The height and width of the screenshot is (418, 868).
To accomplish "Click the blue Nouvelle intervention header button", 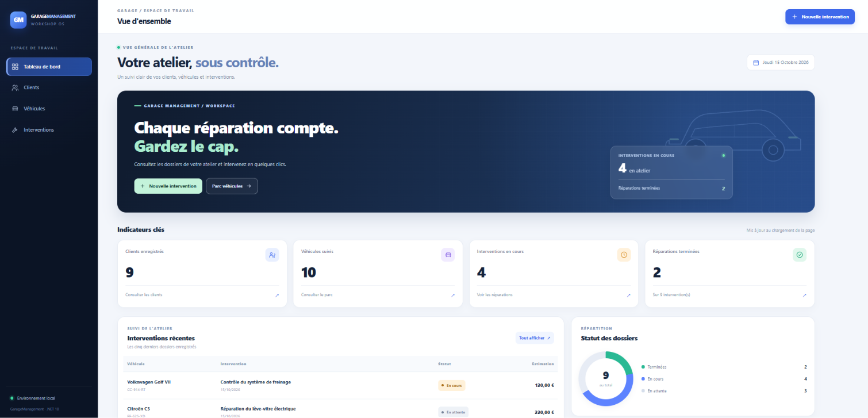I will (x=820, y=17).
